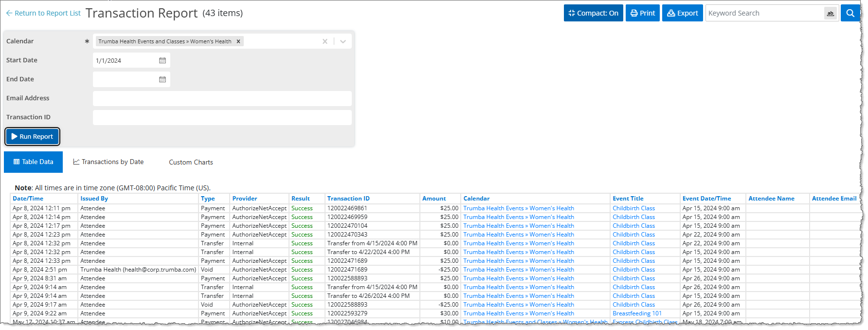Open Custom Charts tab

(x=191, y=162)
